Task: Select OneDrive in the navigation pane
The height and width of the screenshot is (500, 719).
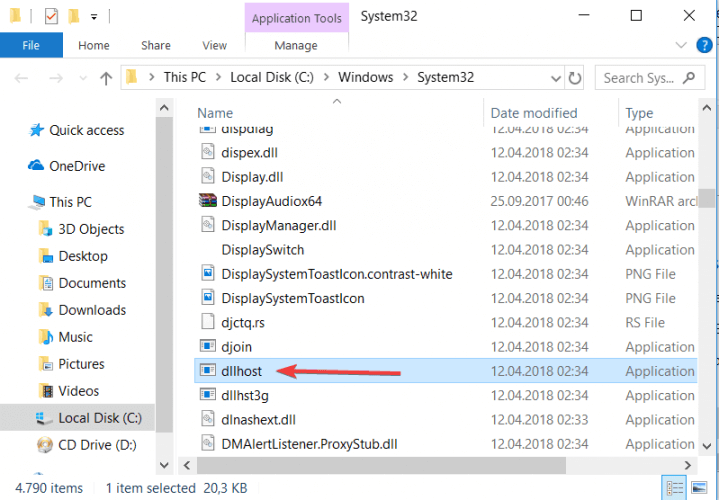Action: (67, 166)
